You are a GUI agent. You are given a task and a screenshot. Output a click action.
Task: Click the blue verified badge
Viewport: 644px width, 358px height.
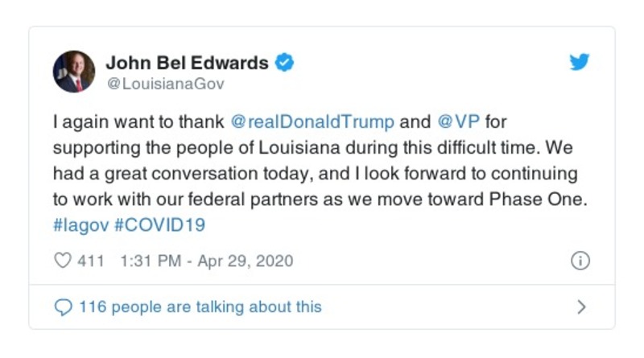(285, 62)
